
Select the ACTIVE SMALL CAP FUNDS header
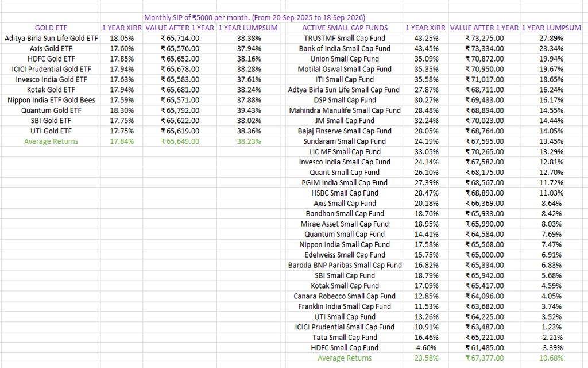pyautogui.click(x=345, y=28)
